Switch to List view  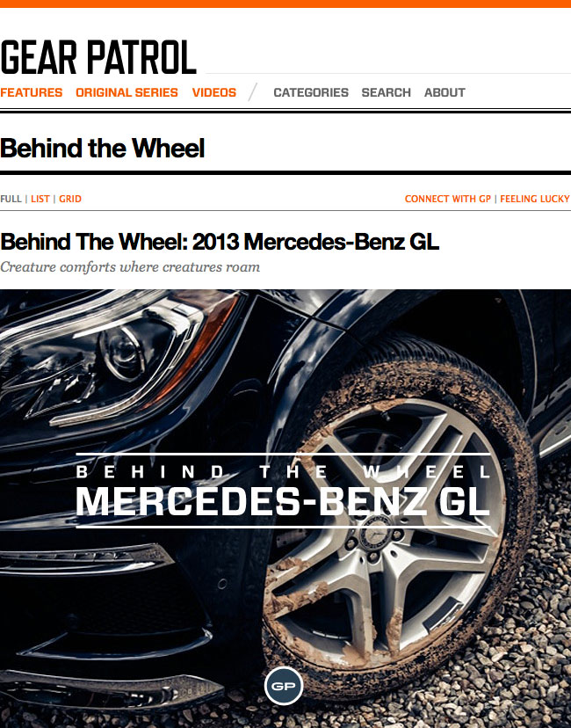click(40, 199)
